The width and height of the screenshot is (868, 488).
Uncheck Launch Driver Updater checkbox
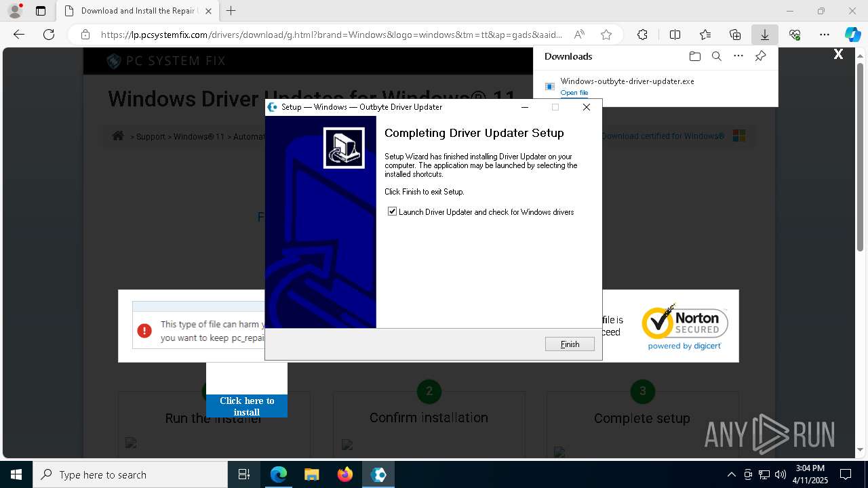click(x=392, y=211)
